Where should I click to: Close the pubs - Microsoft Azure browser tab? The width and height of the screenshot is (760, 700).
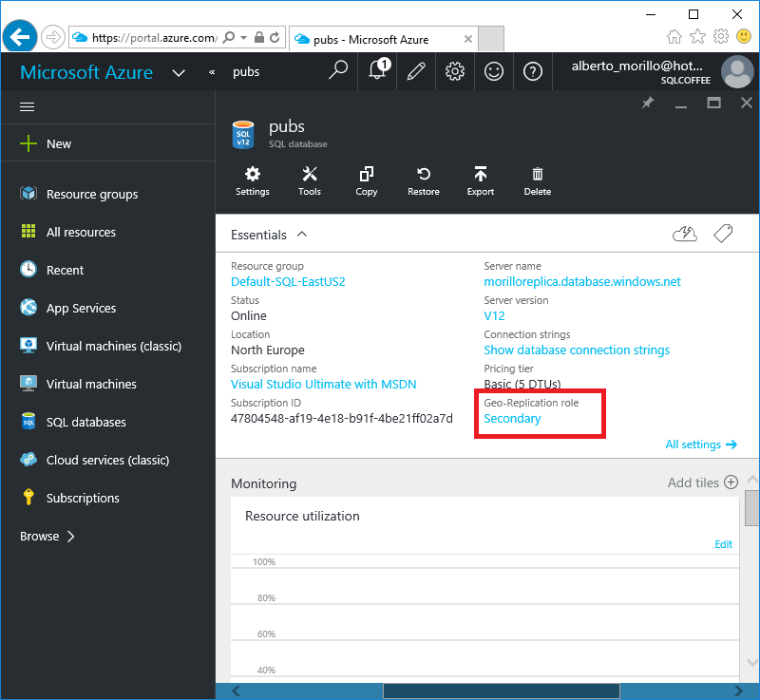pyautogui.click(x=467, y=39)
